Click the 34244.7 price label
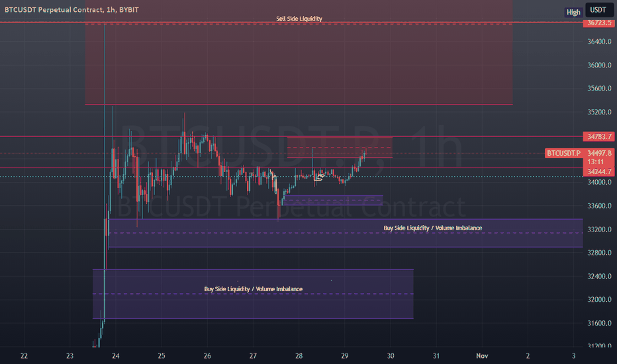Screen dimensions: 617x364 point(598,171)
